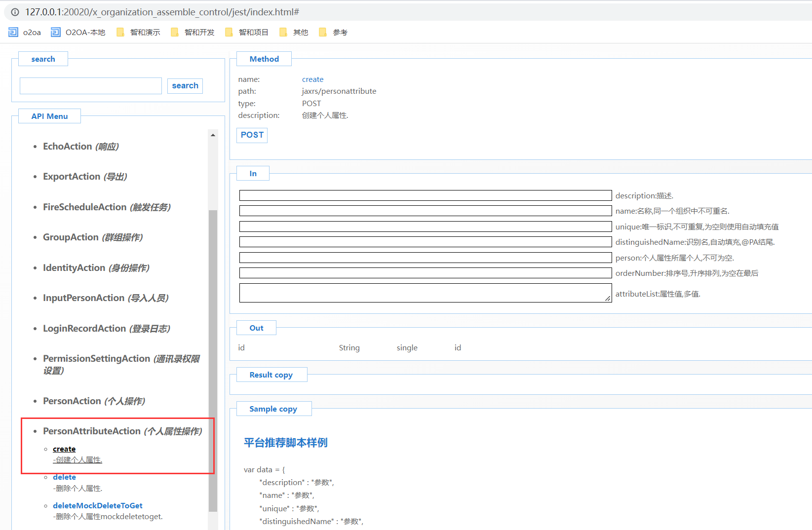Click the API menu scrollbar up arrow
The height and width of the screenshot is (530, 812).
213,135
